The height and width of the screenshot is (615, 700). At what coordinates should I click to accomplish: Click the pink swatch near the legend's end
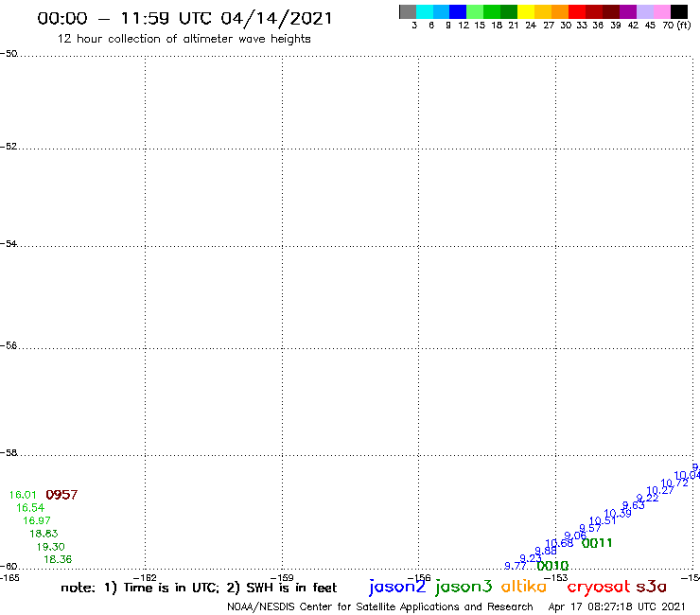(x=662, y=11)
